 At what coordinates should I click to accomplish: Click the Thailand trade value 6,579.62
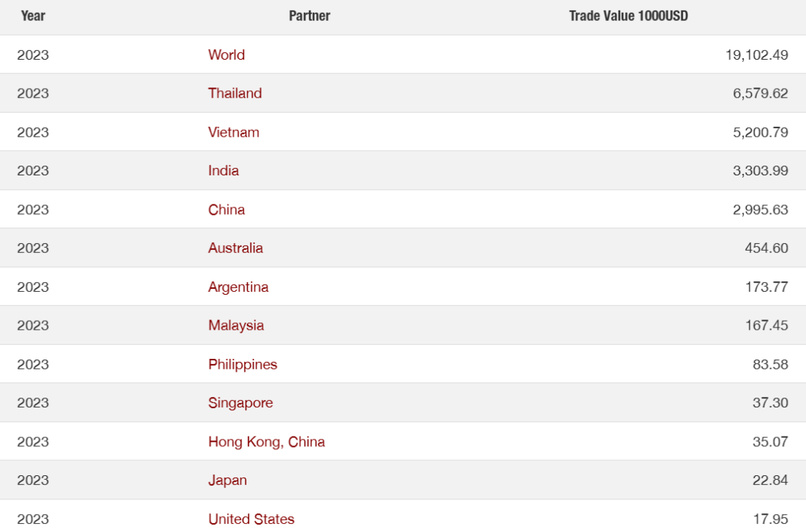[x=760, y=93]
